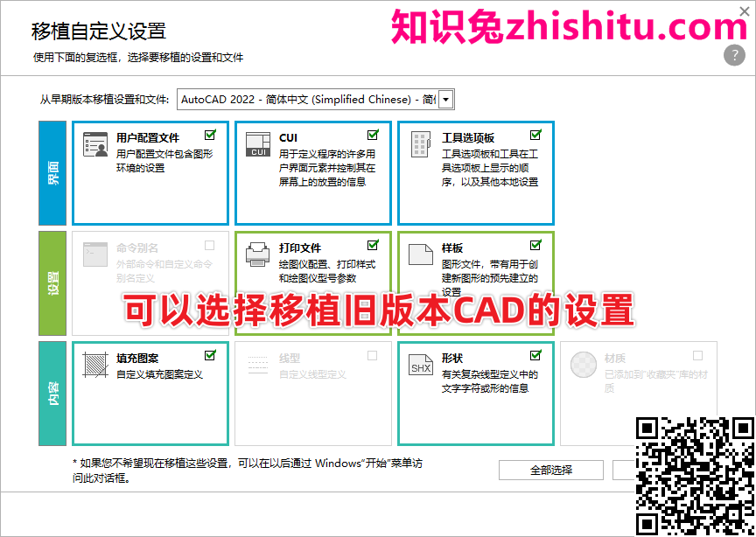Click the material sphere icon (材质)
Screen dimensions: 756x537
[584, 365]
